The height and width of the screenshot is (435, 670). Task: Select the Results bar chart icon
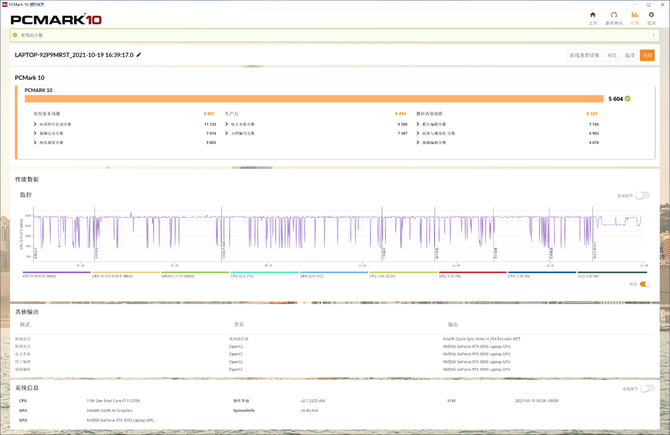[x=635, y=15]
